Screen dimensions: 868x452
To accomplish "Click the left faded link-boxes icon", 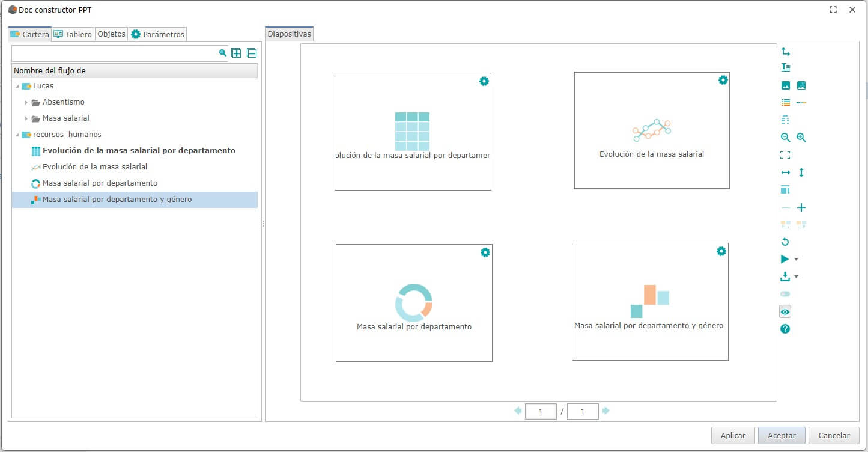I will [x=785, y=225].
